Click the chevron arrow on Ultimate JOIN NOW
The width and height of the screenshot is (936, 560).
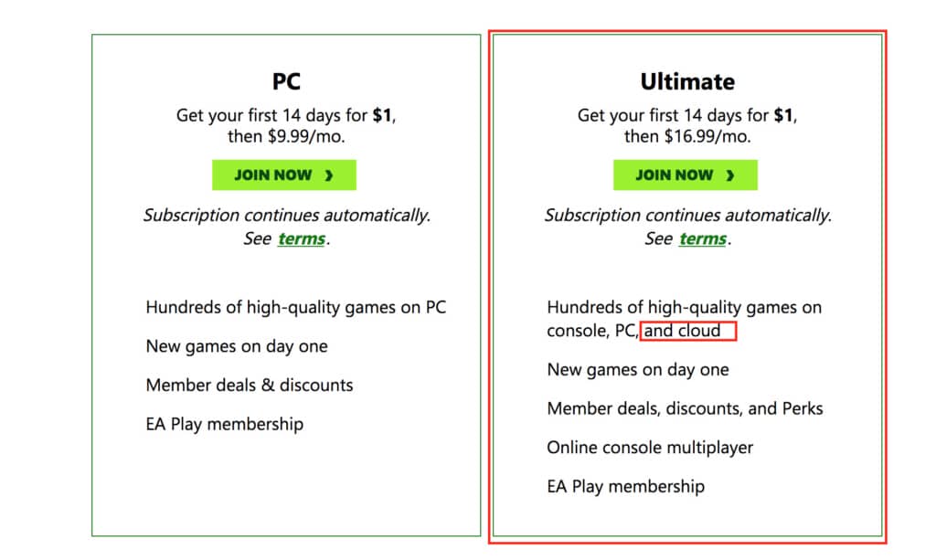(x=730, y=175)
